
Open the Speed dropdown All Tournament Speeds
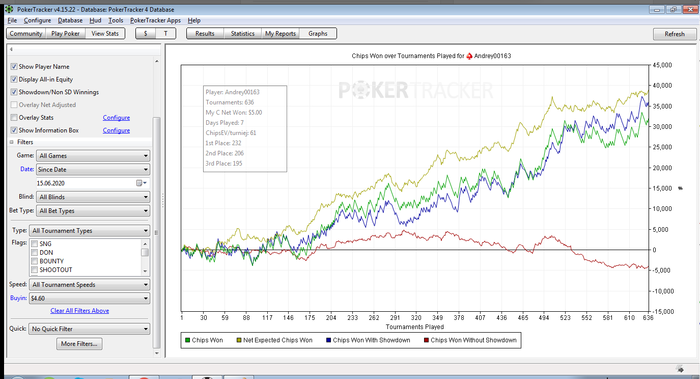90,285
